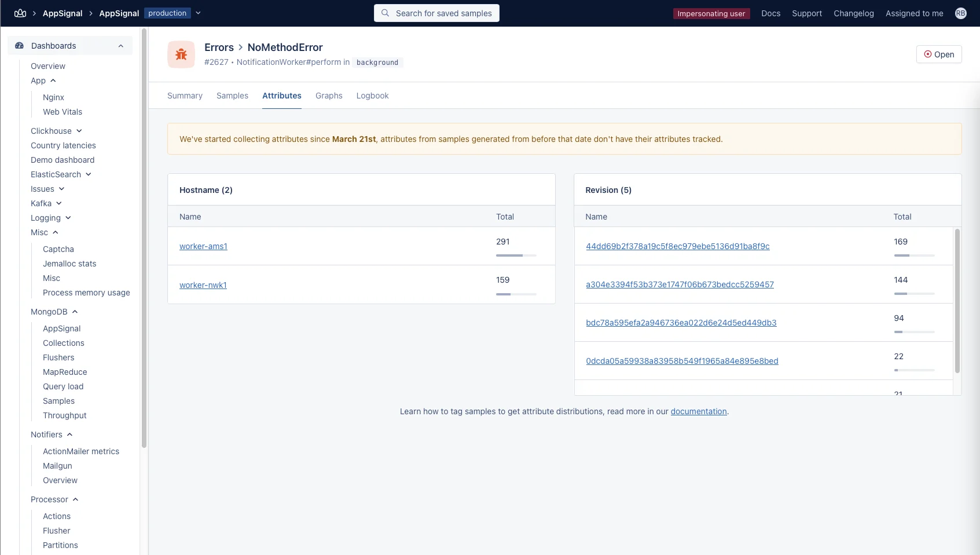Click the Errors breadcrumb
The width and height of the screenshot is (980, 555).
tap(219, 48)
